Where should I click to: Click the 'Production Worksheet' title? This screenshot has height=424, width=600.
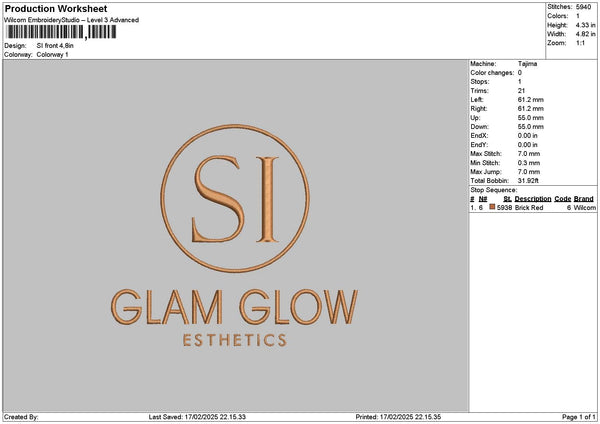click(x=56, y=8)
